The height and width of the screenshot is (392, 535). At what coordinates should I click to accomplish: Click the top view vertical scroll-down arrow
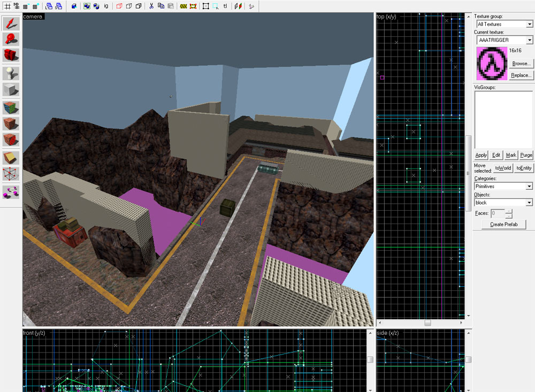pos(469,316)
